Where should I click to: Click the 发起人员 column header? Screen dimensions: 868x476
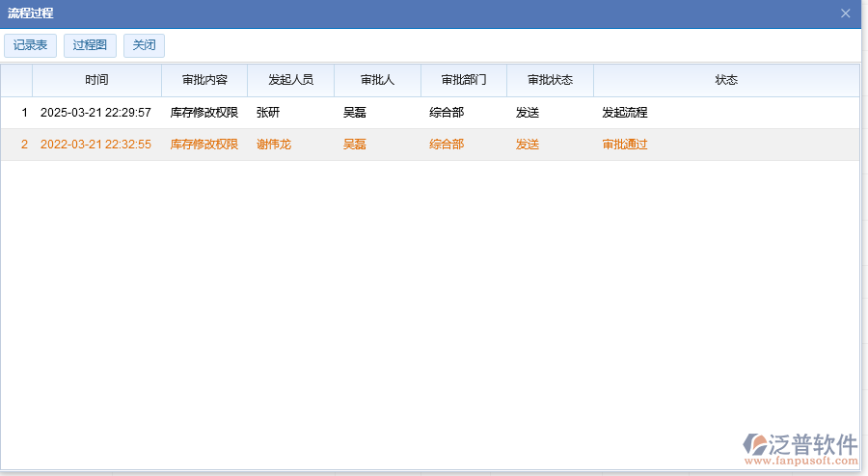(x=290, y=80)
